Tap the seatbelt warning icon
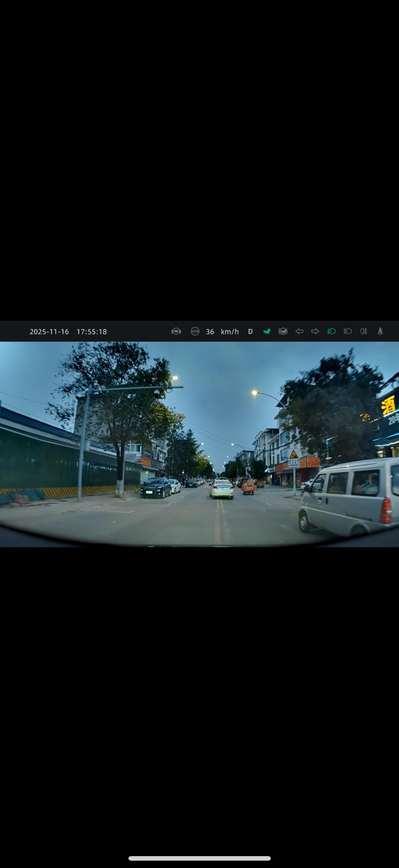 [380, 331]
